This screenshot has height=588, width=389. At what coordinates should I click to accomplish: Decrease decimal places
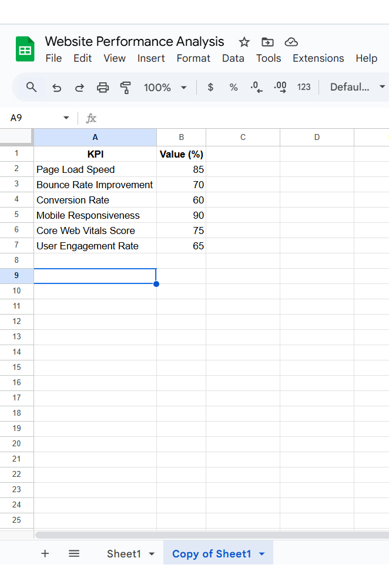257,87
